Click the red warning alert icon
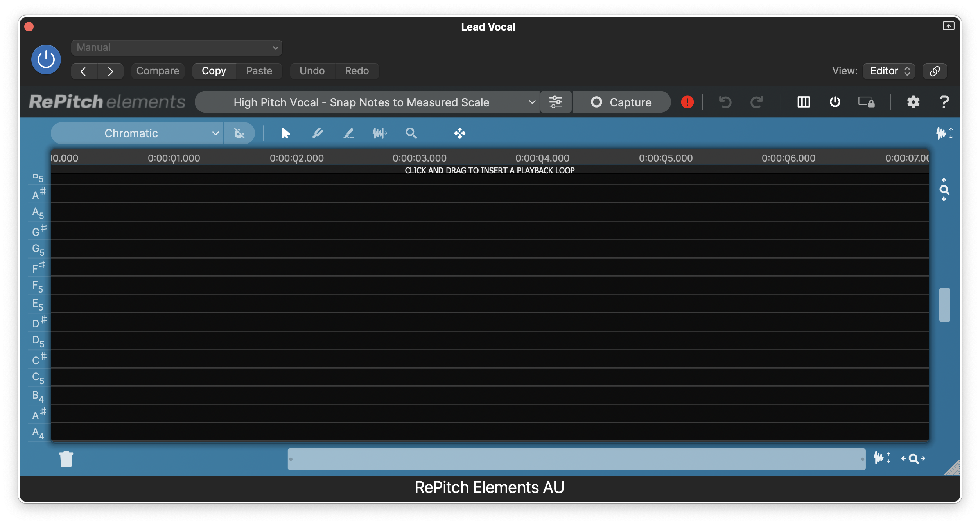The width and height of the screenshot is (980, 525). pos(687,102)
